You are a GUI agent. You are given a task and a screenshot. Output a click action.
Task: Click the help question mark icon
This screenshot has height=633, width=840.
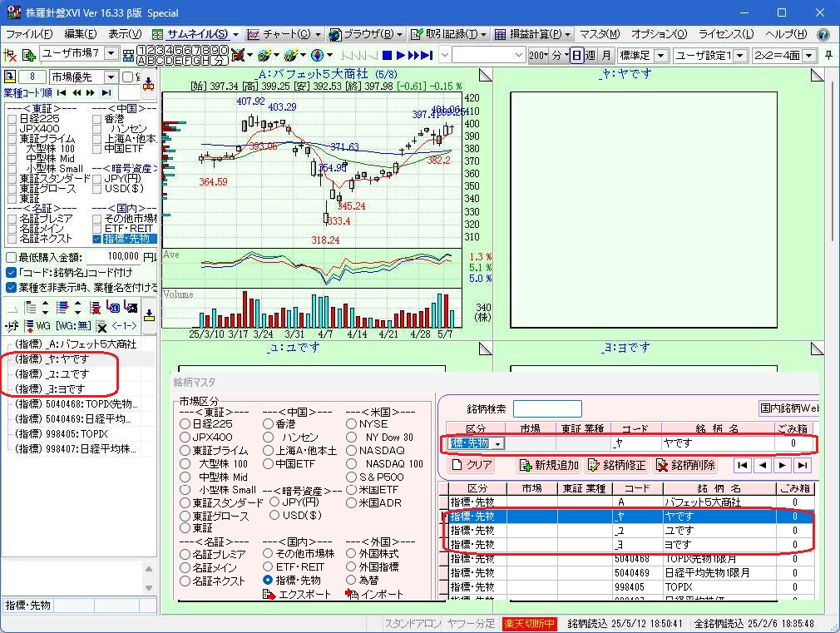823,34
